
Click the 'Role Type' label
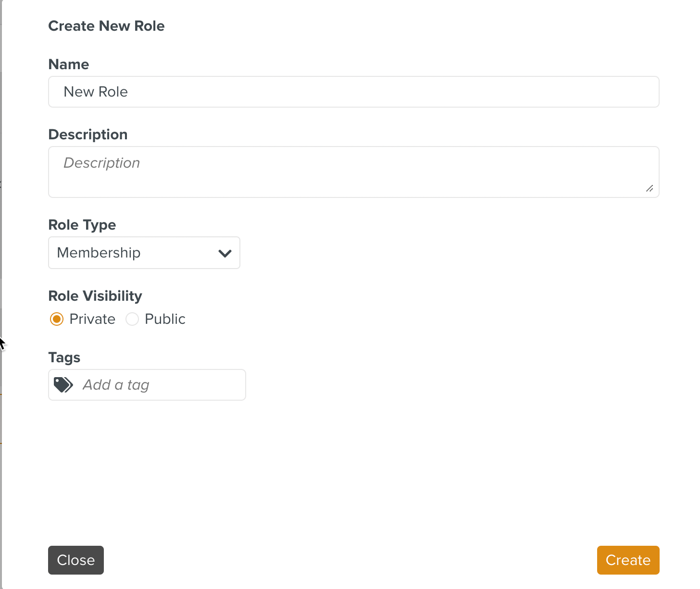coord(82,225)
